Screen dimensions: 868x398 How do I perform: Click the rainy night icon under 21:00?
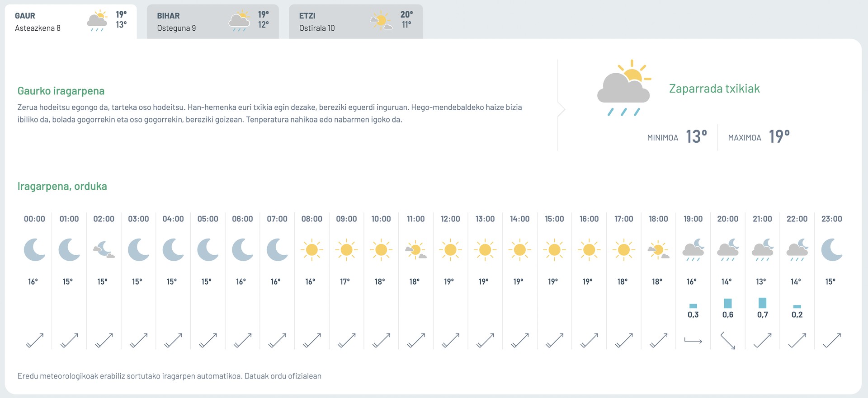click(x=763, y=250)
